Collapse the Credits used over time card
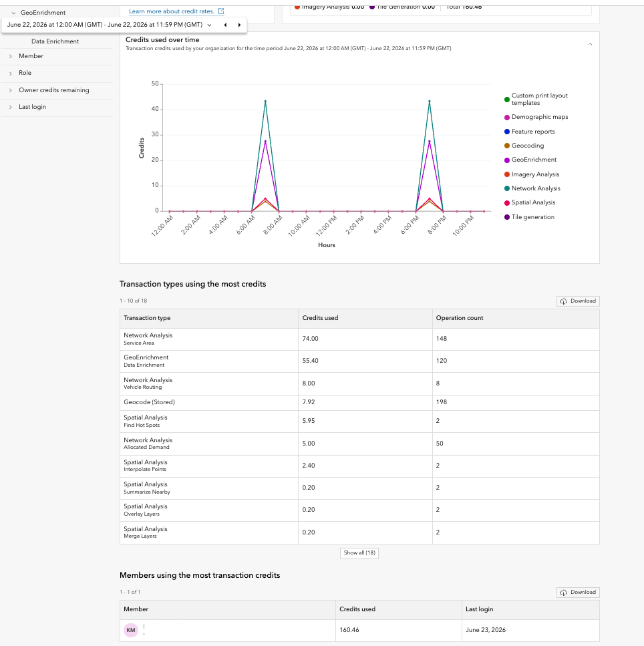The width and height of the screenshot is (644, 646). (x=590, y=44)
